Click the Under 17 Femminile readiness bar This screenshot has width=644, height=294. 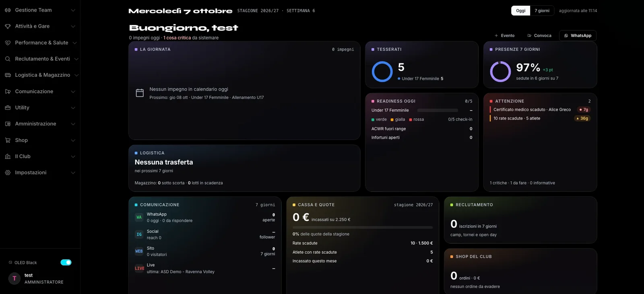pyautogui.click(x=438, y=110)
